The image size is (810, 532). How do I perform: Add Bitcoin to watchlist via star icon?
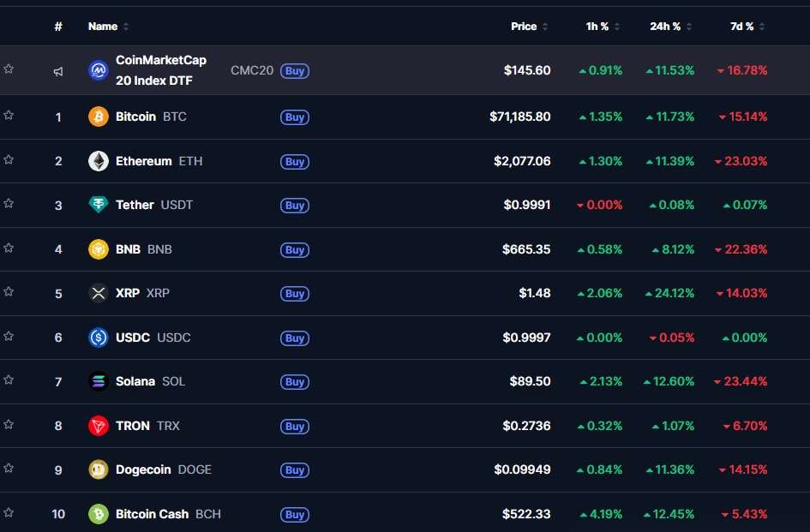pyautogui.click(x=9, y=117)
